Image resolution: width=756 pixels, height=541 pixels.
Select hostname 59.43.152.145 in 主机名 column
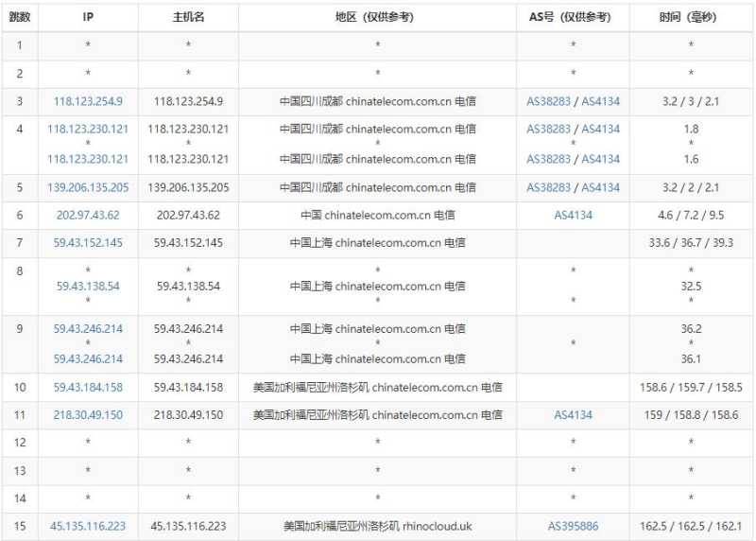[x=188, y=243]
